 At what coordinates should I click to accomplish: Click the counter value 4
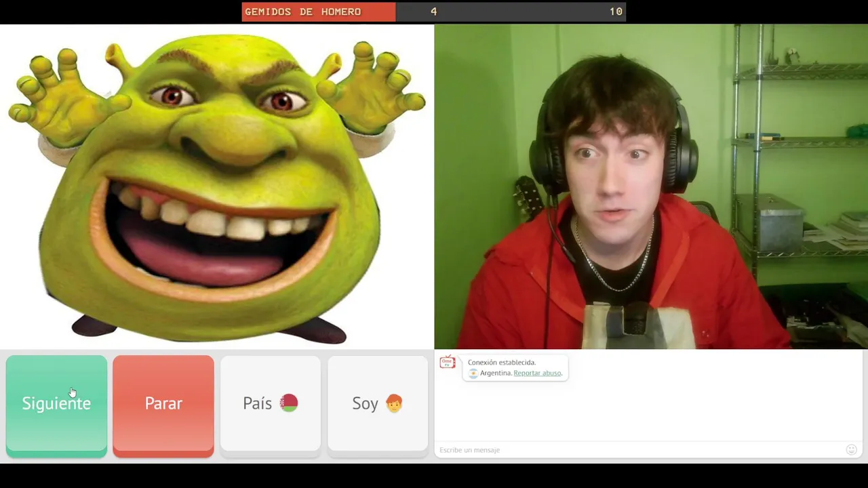point(433,12)
